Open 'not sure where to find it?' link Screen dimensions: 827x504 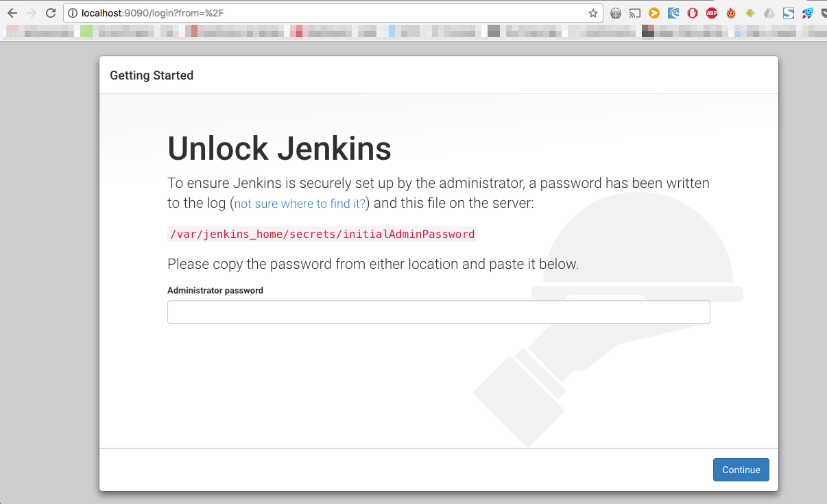300,204
